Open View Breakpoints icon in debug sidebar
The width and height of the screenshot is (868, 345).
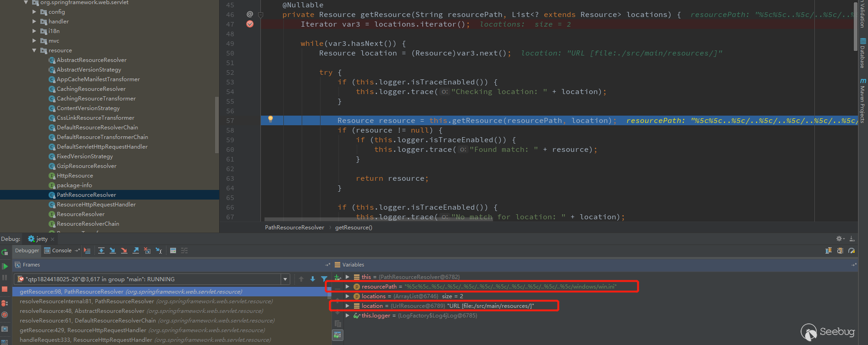pos(5,303)
